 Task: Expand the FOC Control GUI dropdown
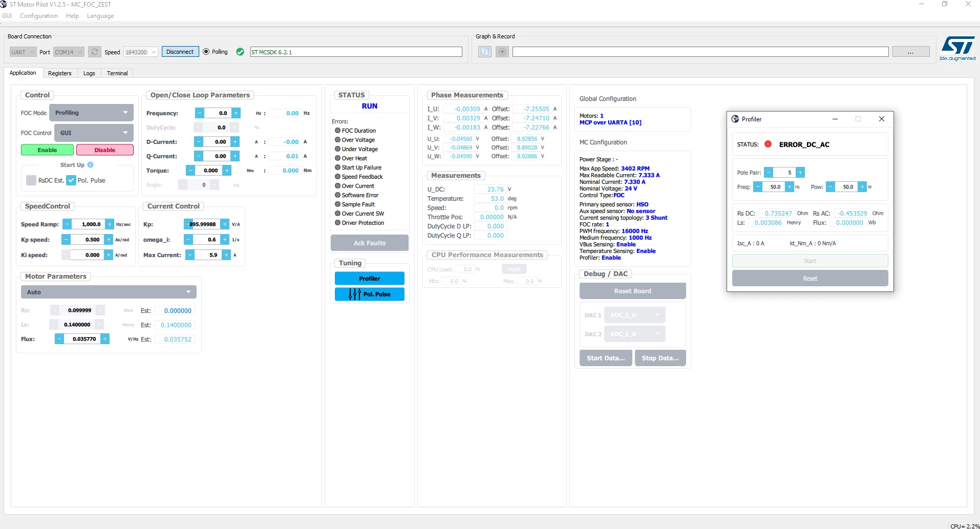tap(94, 133)
